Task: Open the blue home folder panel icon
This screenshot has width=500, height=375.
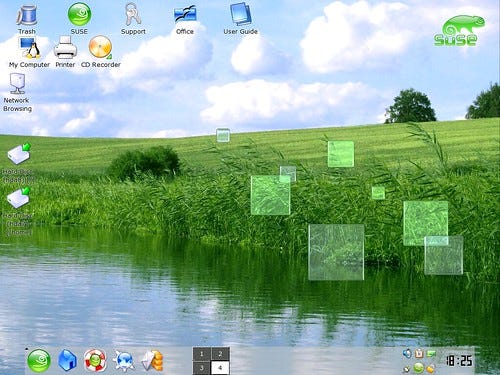Action: click(67, 360)
